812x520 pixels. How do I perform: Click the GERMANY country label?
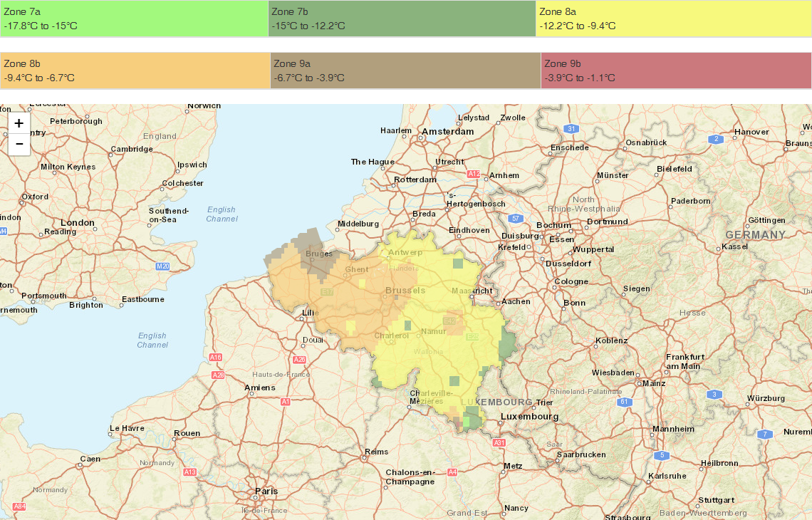(756, 235)
